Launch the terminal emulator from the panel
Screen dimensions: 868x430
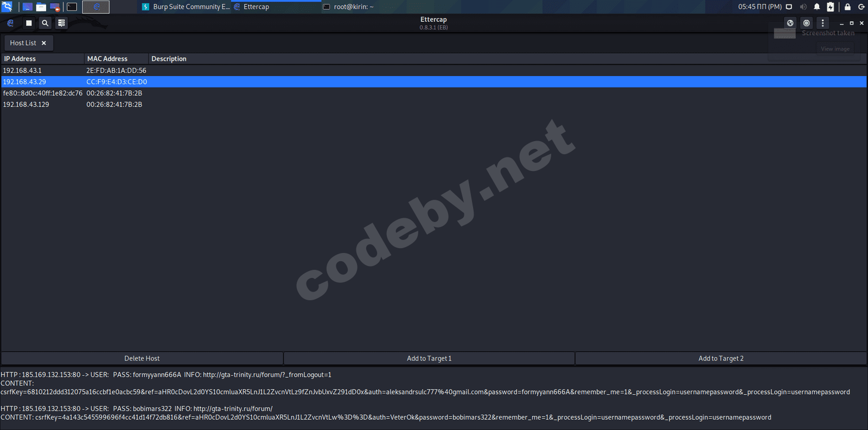pyautogui.click(x=72, y=7)
